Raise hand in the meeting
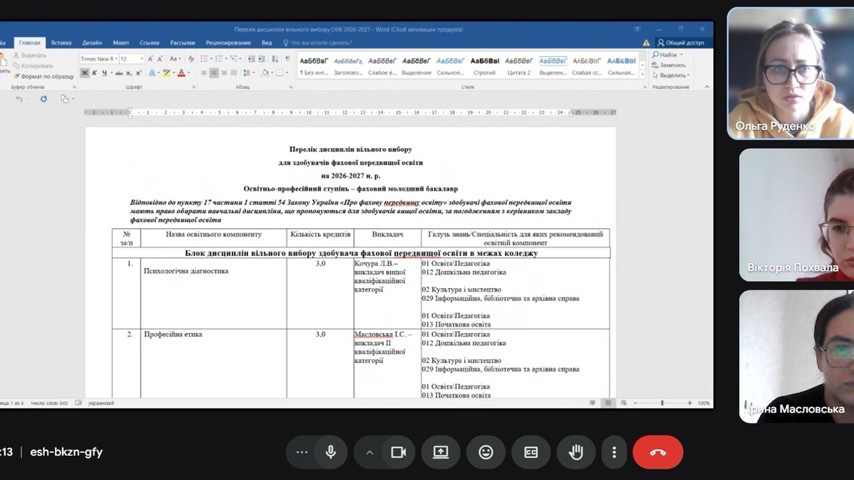The image size is (854, 480). coord(576,452)
